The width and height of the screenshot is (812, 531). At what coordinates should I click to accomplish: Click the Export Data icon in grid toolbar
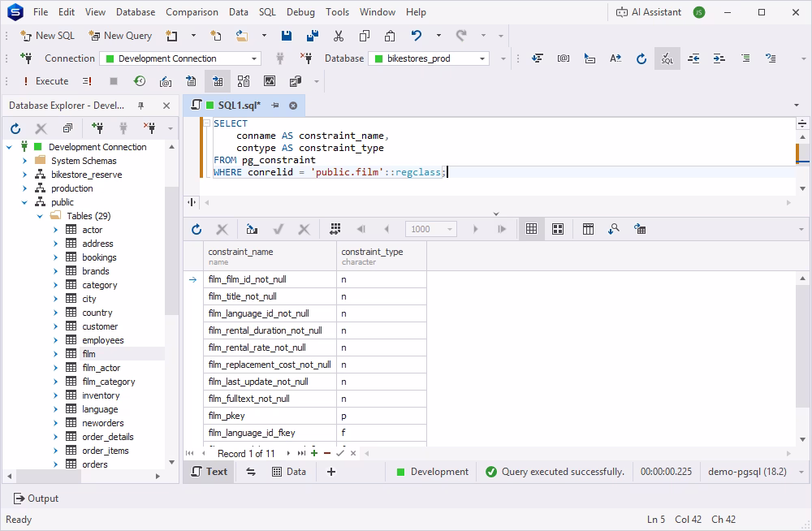[640, 229]
